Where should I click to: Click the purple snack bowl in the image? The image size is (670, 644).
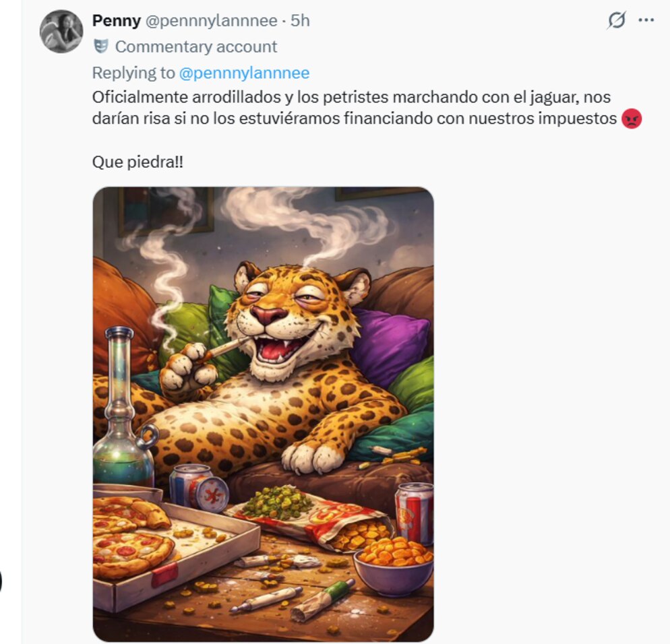tap(394, 571)
